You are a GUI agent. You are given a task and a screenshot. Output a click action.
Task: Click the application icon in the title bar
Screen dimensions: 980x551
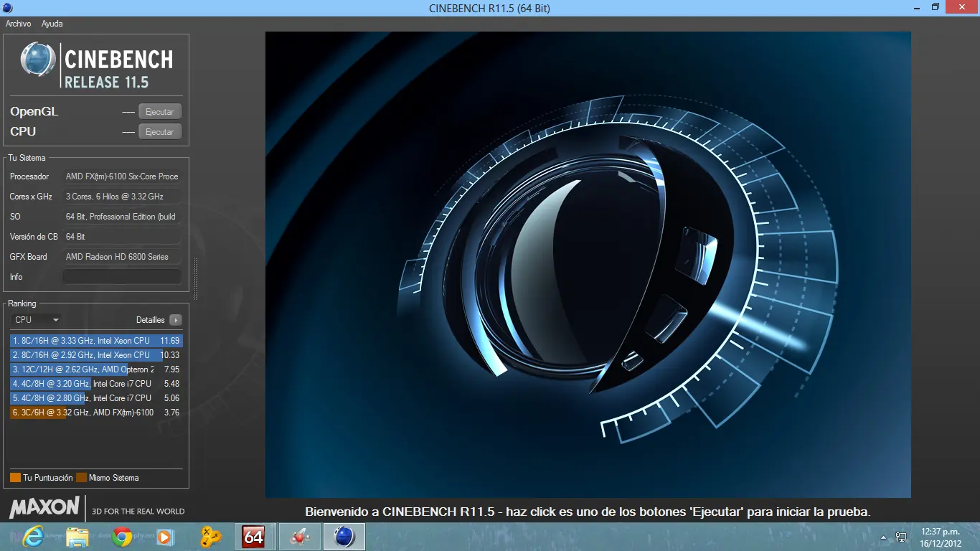pyautogui.click(x=7, y=7)
